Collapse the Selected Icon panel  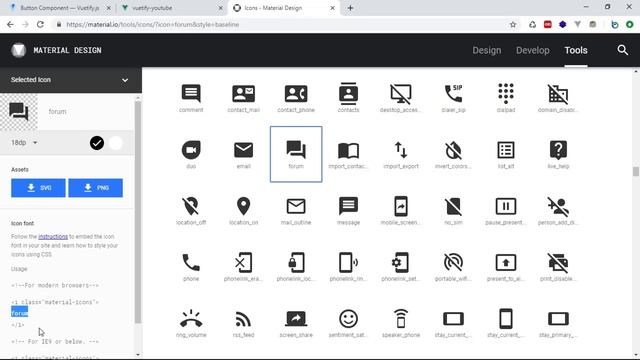(x=125, y=80)
